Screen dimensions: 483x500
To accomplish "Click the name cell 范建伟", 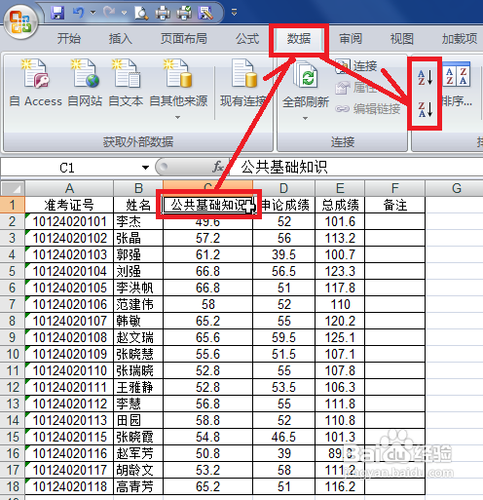I will (x=138, y=304).
